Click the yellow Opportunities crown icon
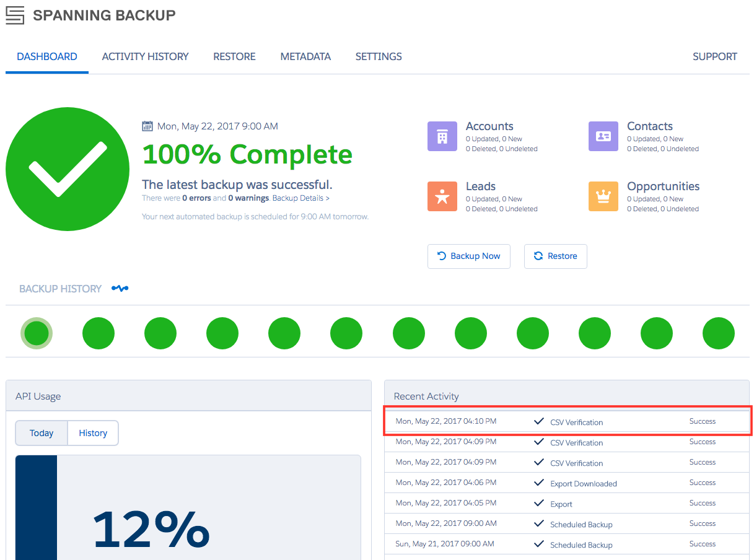 [x=603, y=196]
